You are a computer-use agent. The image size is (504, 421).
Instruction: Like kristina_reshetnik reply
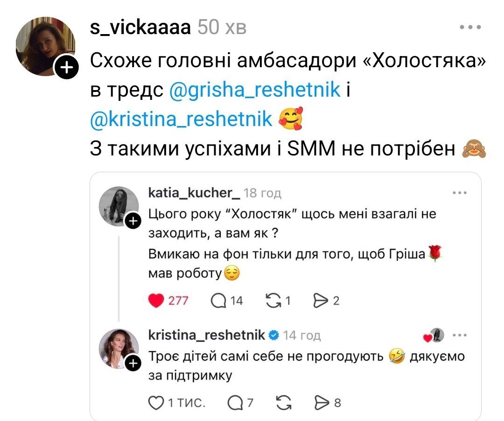coord(155,402)
